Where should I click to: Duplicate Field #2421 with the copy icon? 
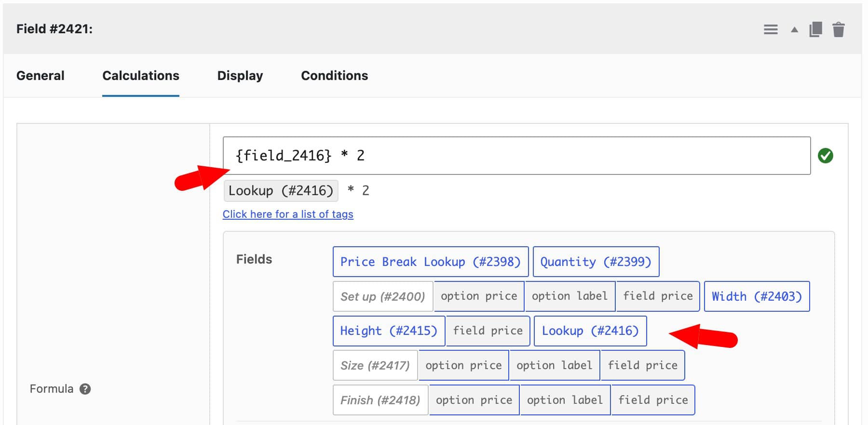tap(815, 29)
